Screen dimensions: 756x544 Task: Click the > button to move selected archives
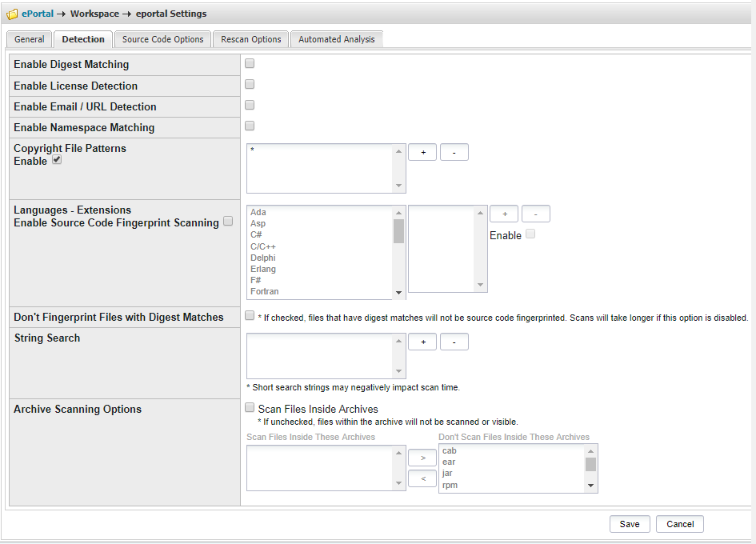422,457
